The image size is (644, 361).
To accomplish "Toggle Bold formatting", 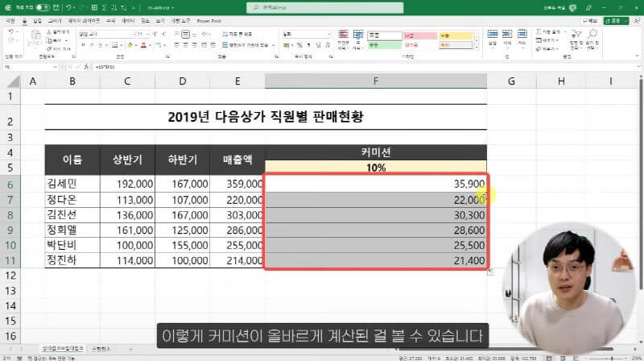I will click(83, 45).
